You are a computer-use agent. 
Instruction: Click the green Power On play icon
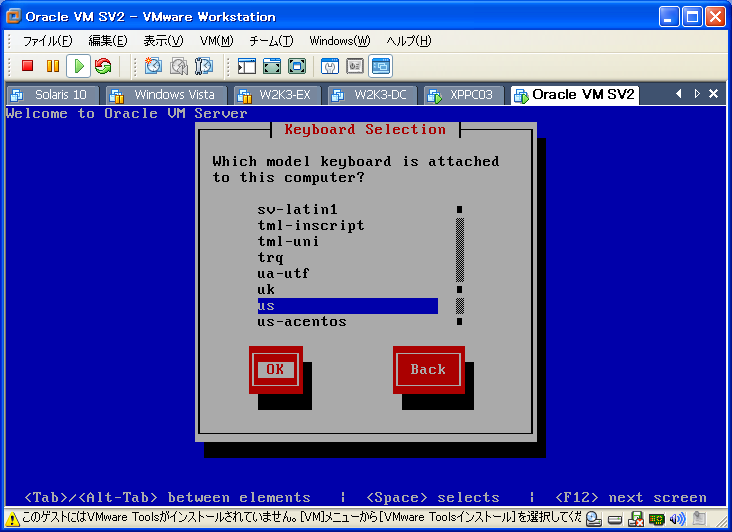(78, 66)
